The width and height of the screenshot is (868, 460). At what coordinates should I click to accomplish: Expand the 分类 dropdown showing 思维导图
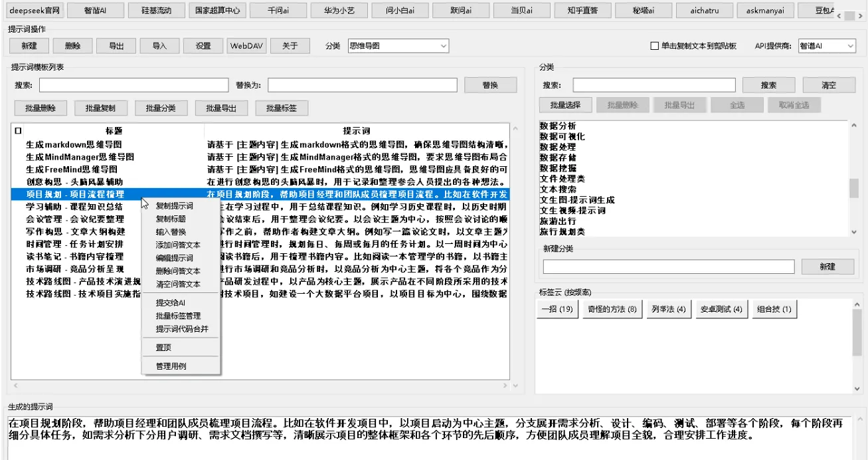pyautogui.click(x=398, y=46)
